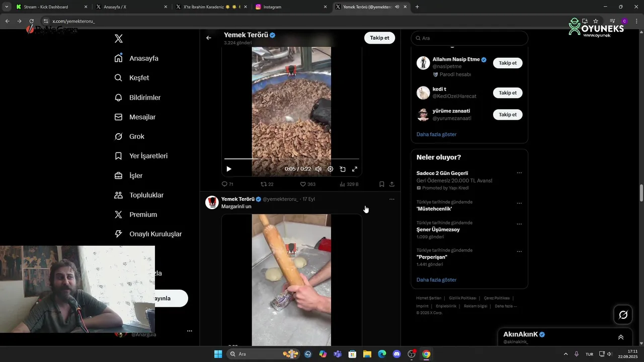Click the Ara search box on X
The image size is (644, 362).
(469, 38)
